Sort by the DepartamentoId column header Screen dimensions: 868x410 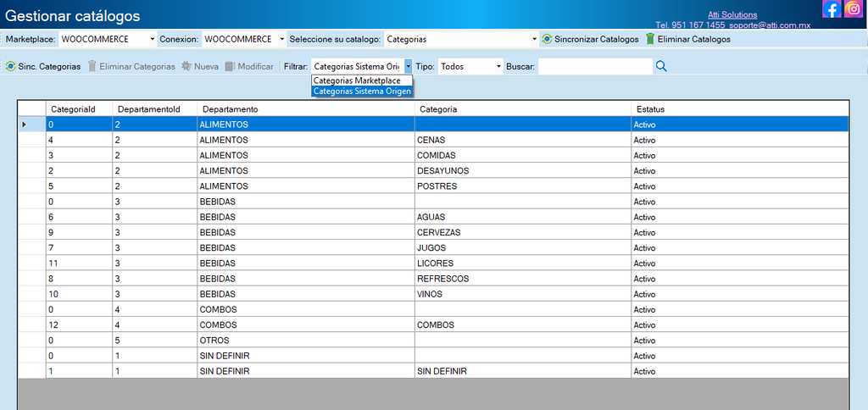(154, 109)
